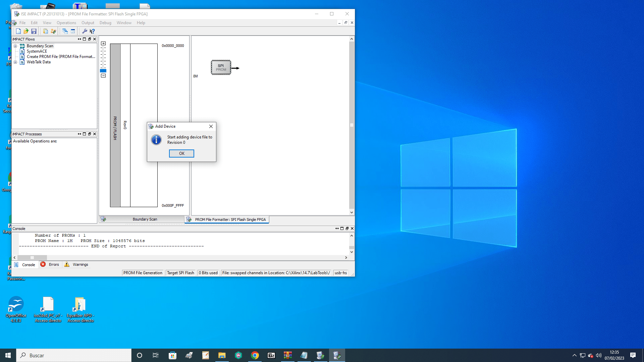
Task: Click the information icon in Add Device dialog
Action: click(x=156, y=140)
